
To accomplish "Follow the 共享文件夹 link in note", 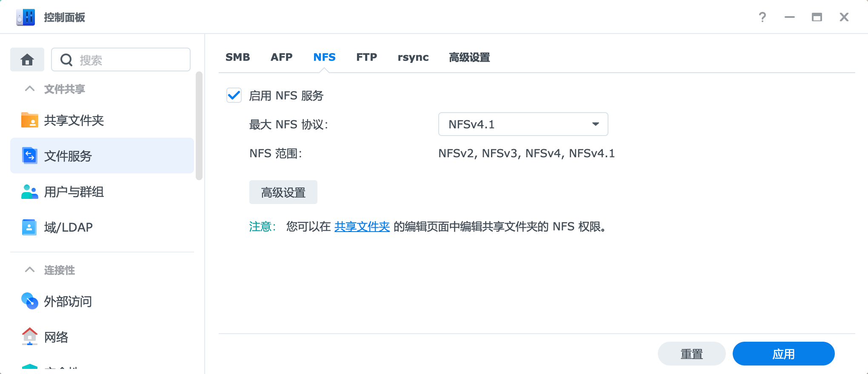I will pos(362,227).
